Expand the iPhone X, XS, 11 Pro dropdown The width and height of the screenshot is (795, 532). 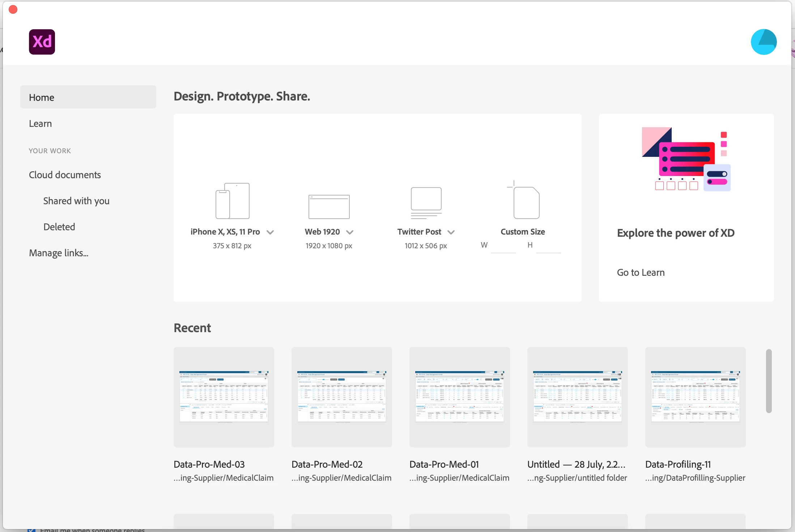tap(270, 232)
